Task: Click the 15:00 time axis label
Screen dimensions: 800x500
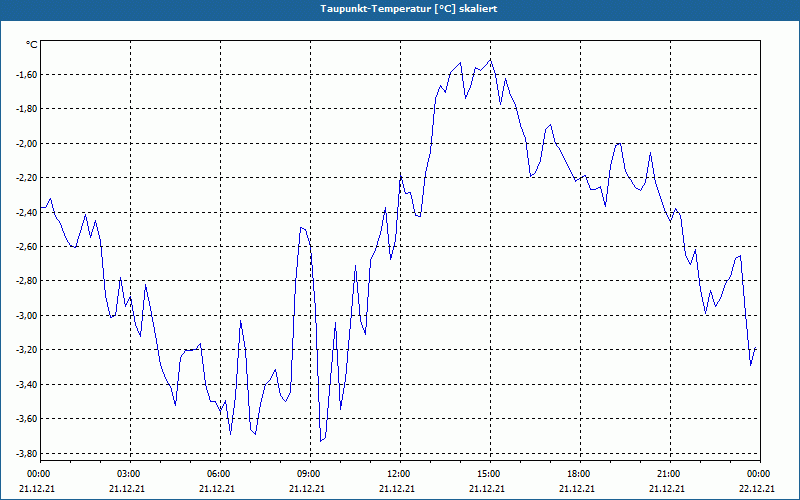Action: [490, 474]
